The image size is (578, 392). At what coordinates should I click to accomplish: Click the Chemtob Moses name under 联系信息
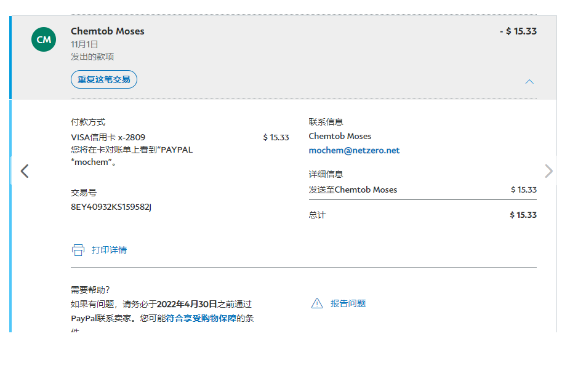point(340,137)
